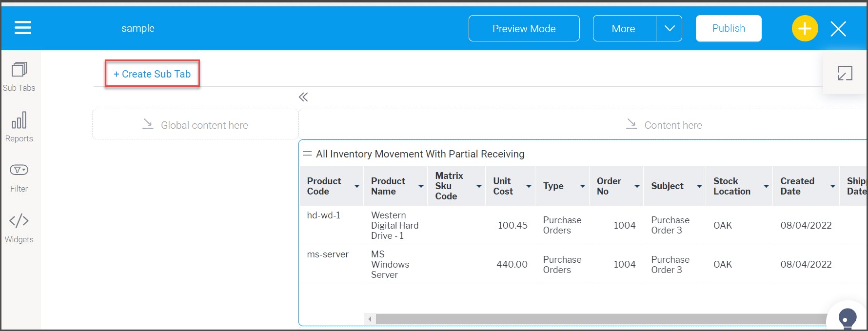The image size is (868, 331).
Task: Collapse the global panel with double chevron
Action: [303, 97]
